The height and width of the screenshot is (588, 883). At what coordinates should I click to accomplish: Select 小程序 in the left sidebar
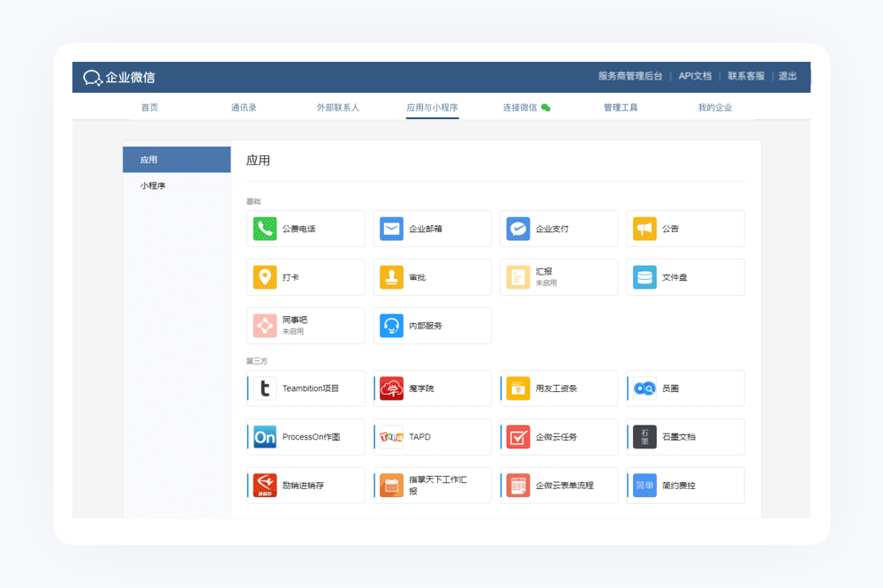pos(177,185)
